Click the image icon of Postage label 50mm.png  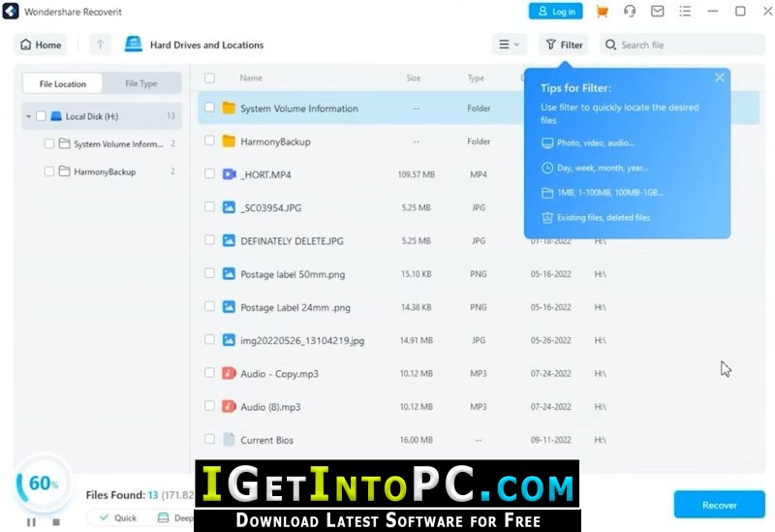coord(229,273)
